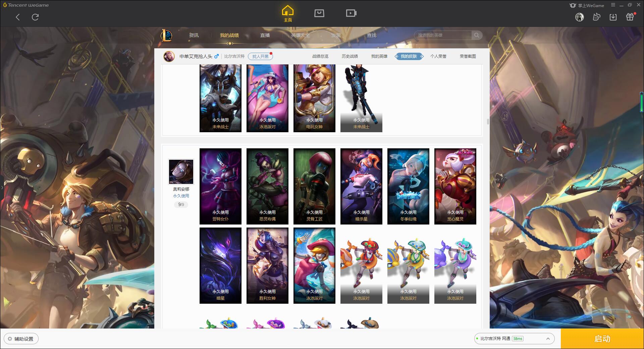Viewport: 644px width, 349px height.
Task: Expand the collapsed left side panel arrow
Action: tap(2, 187)
